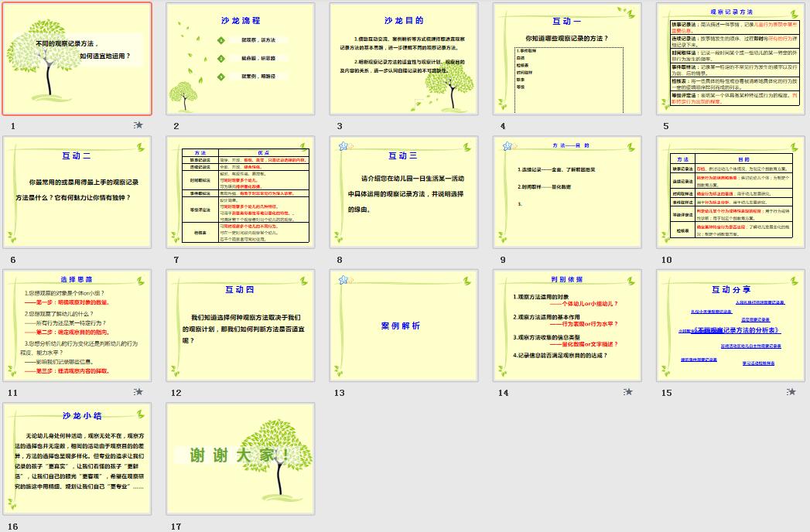The height and width of the screenshot is (532, 810).
Task: Click the animation star icon under slide 15
Action: 791,392
